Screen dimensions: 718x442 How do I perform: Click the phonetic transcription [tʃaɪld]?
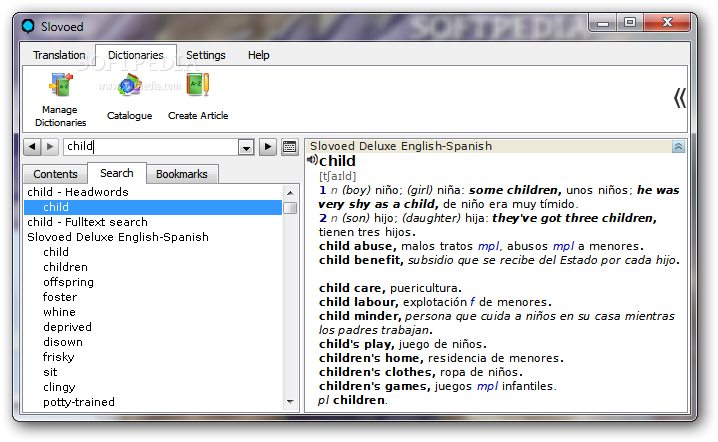pos(337,176)
